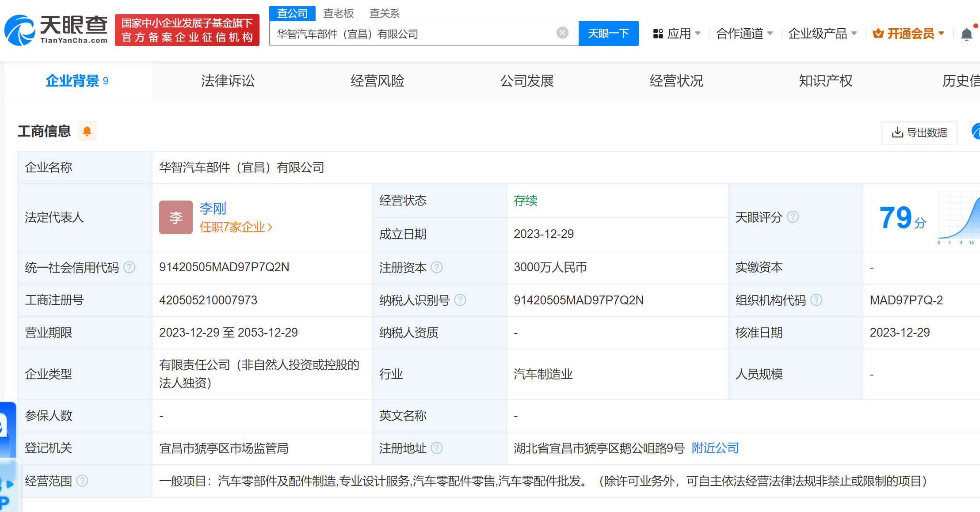Open the notification bell
Screen dimensions: 980x512
(x=966, y=34)
